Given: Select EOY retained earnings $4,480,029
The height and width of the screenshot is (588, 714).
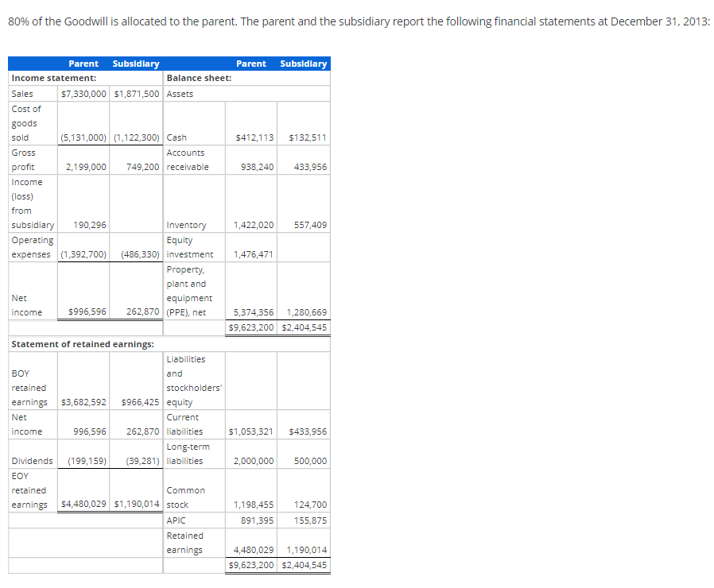Looking at the screenshot, I should [84, 503].
